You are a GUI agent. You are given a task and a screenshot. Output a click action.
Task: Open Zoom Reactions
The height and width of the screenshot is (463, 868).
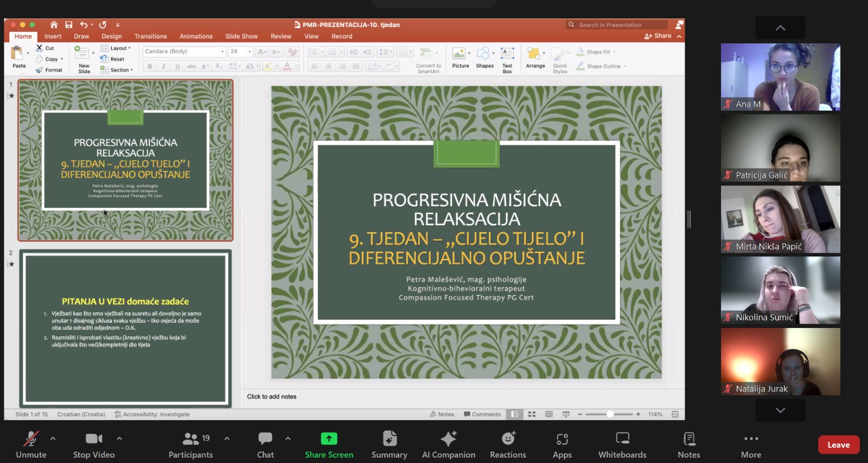click(x=508, y=445)
